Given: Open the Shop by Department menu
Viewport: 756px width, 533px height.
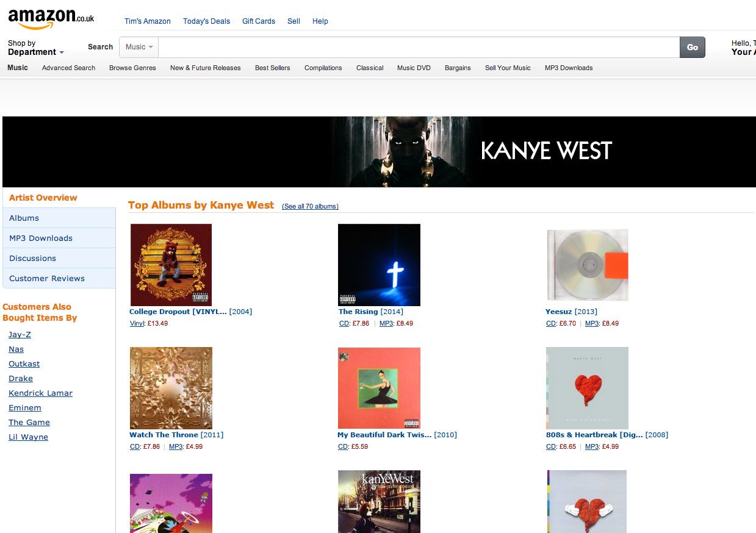Looking at the screenshot, I should tap(36, 48).
